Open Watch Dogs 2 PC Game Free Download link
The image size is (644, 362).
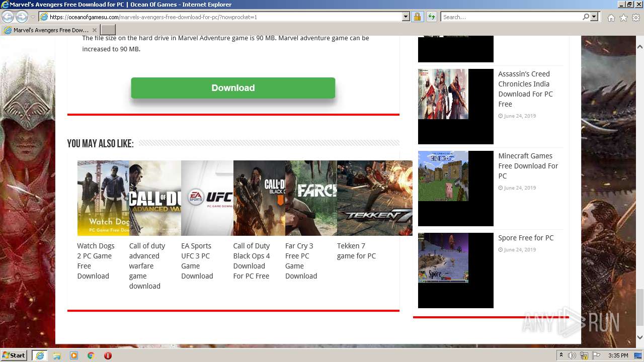(x=96, y=261)
